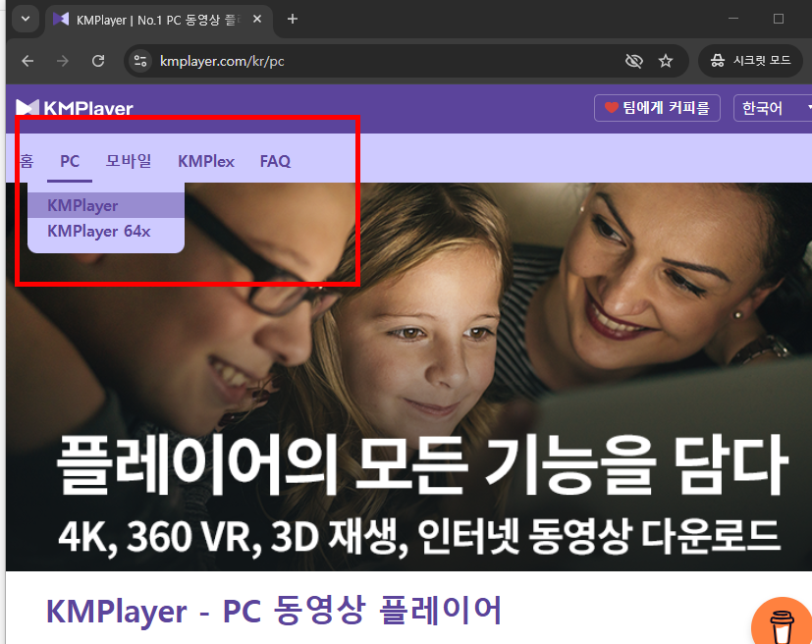Click the forward navigation arrow icon
Screen dimensions: 812x644
click(61, 60)
